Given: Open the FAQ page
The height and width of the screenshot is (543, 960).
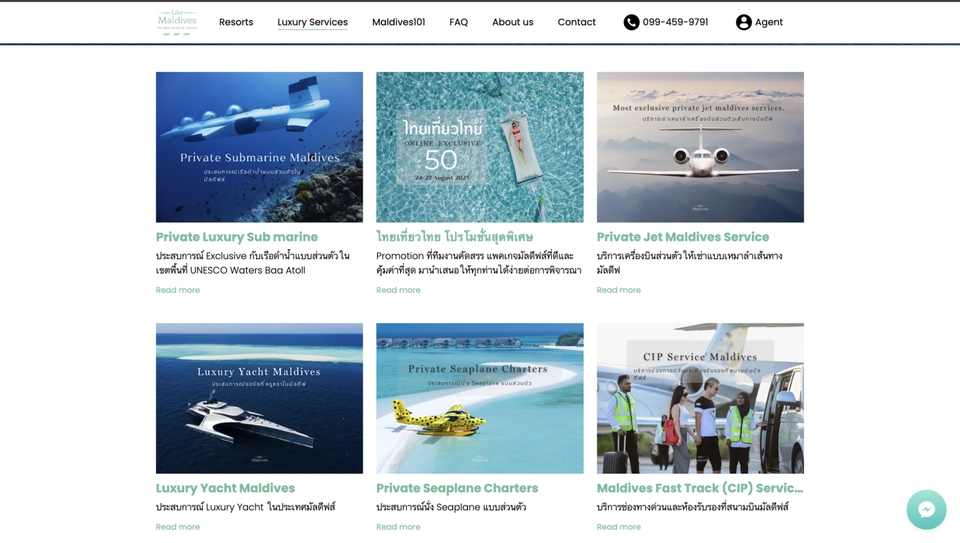Looking at the screenshot, I should (459, 22).
